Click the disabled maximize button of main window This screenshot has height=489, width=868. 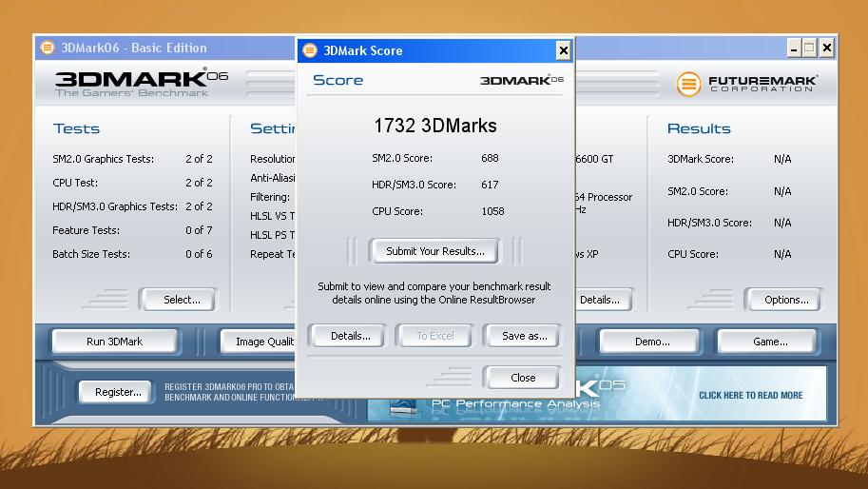(809, 49)
